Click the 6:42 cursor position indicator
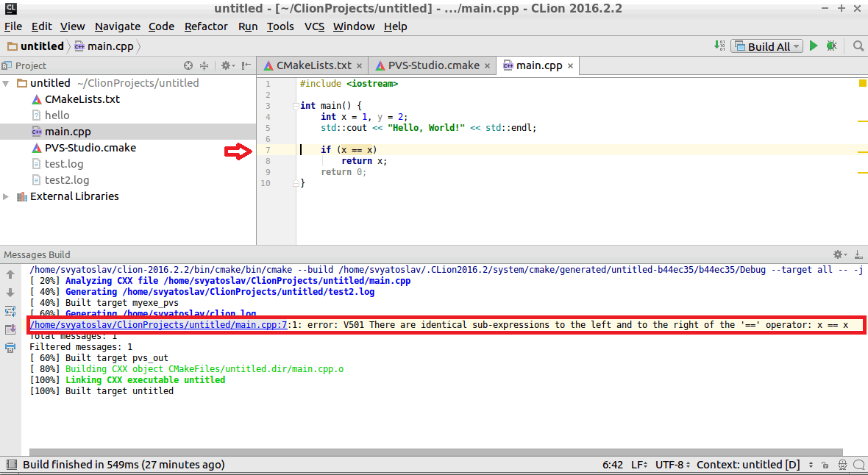Image resolution: width=868 pixels, height=475 pixels. pos(613,465)
